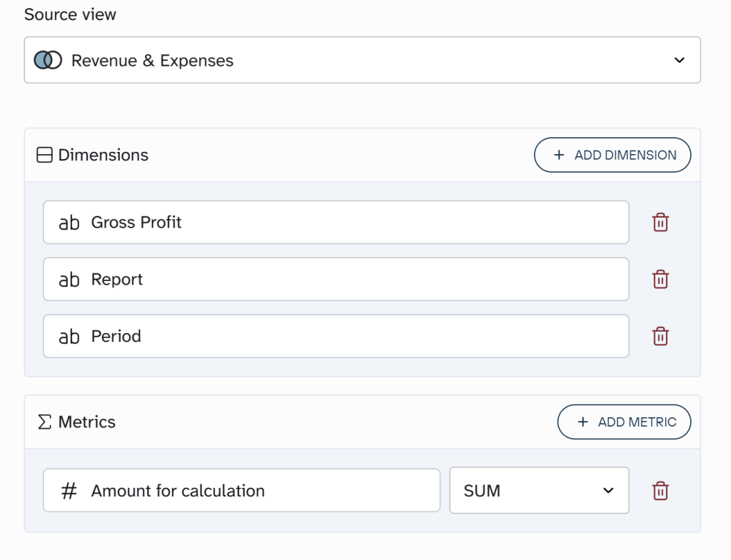Click the Sigma icon next to Metrics
Screen dimensions: 731x560
click(44, 422)
